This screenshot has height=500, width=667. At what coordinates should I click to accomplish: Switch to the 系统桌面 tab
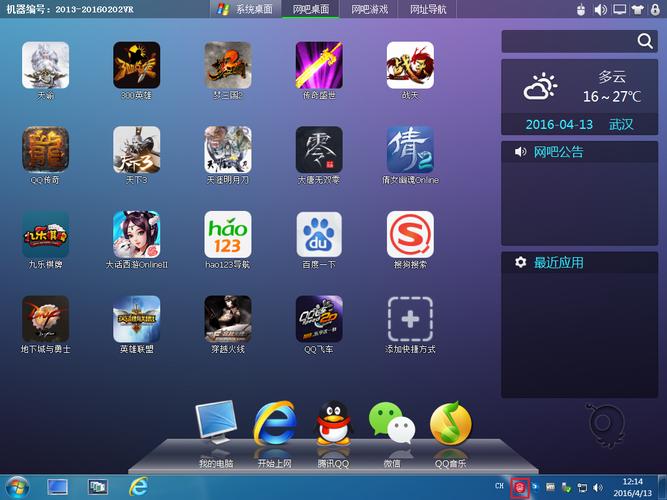[x=247, y=9]
